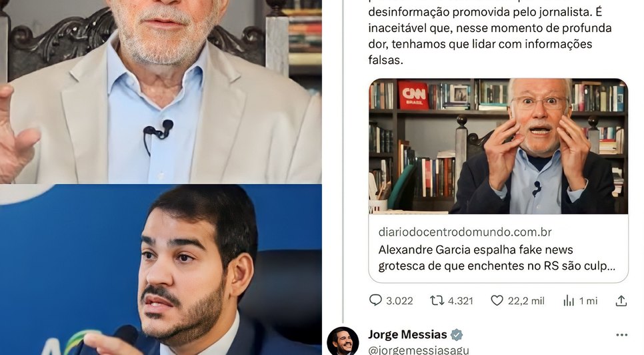Open the Jorge Messias profile avatar

(x=343, y=342)
